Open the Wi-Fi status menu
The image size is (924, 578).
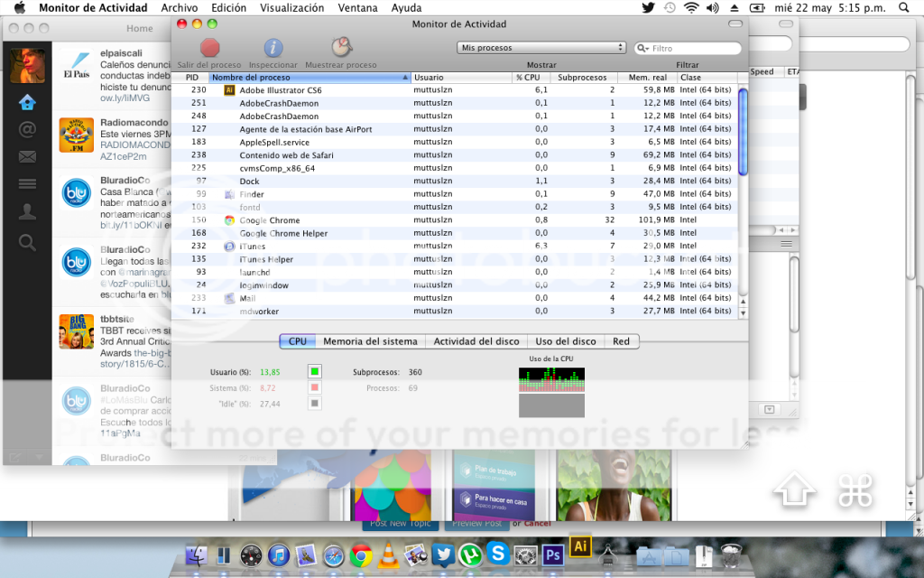pyautogui.click(x=691, y=7)
